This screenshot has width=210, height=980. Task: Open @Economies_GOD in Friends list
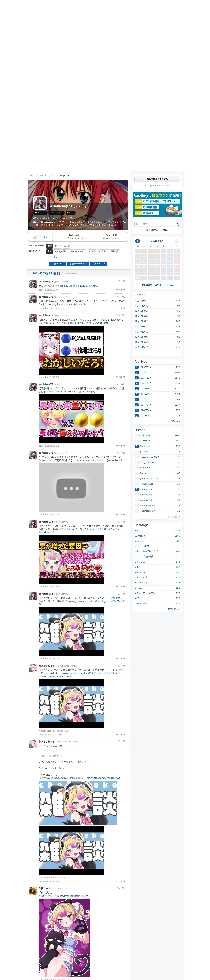tap(149, 457)
